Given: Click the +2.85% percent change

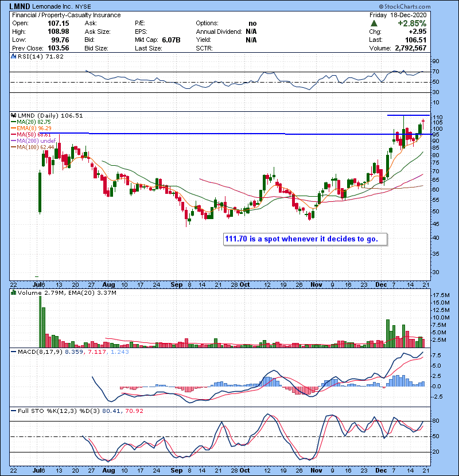Looking at the screenshot, I should click(x=412, y=24).
